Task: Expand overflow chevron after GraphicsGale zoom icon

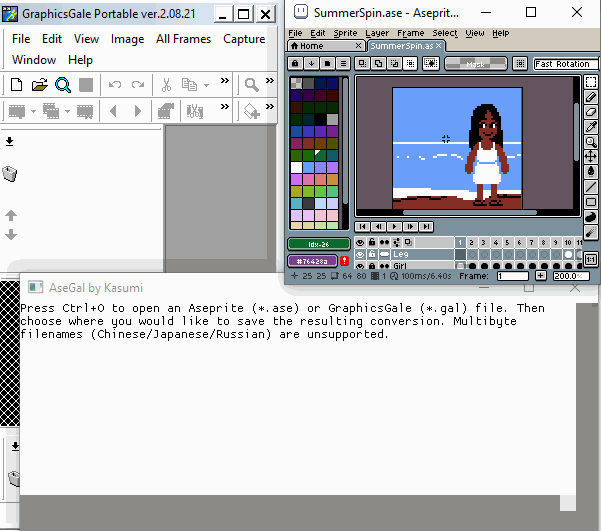Action: (270, 81)
